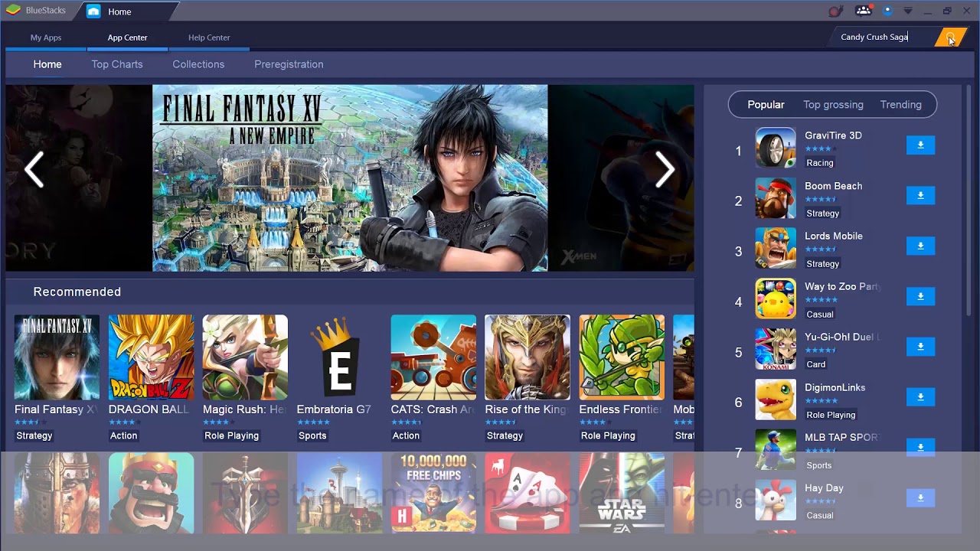The height and width of the screenshot is (551, 980).
Task: Click the Boom Beach title text
Action: (x=833, y=186)
